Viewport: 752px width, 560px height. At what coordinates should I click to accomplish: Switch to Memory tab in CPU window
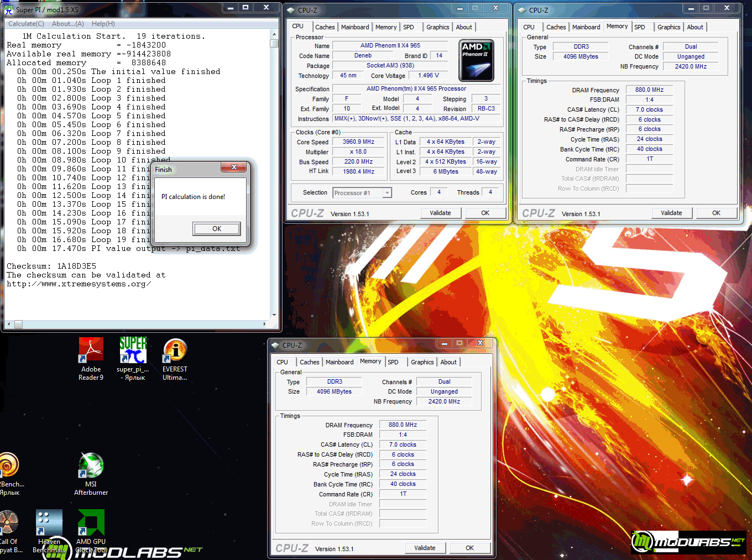(x=386, y=27)
